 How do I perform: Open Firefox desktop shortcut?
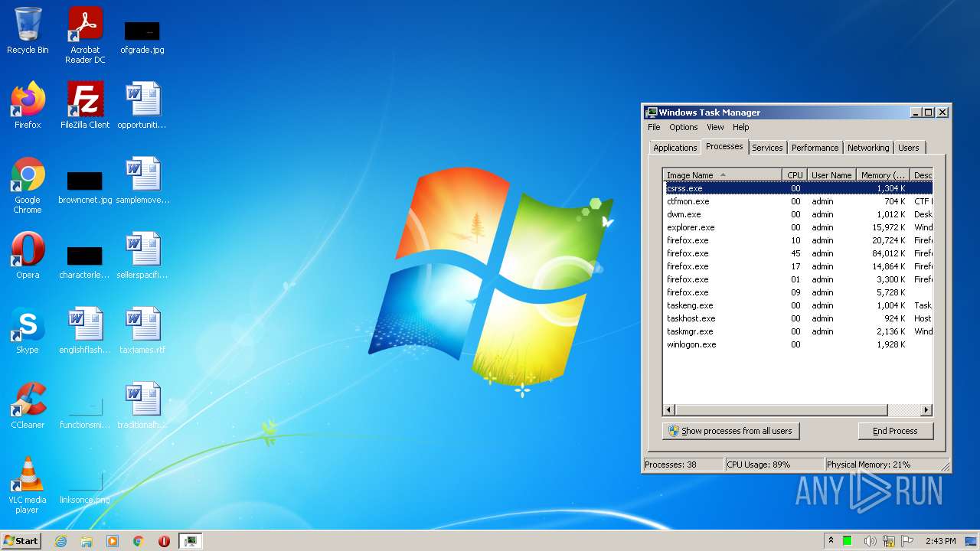coord(28,106)
